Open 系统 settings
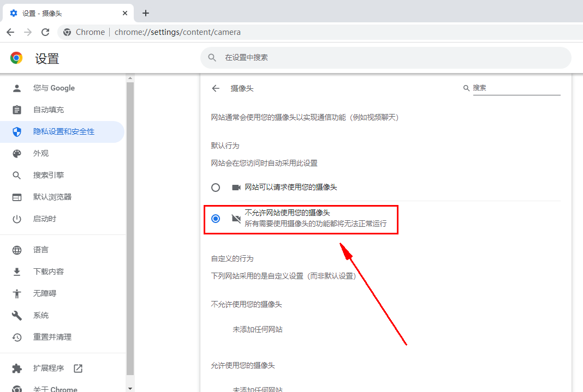583x392 pixels. pyautogui.click(x=62, y=315)
